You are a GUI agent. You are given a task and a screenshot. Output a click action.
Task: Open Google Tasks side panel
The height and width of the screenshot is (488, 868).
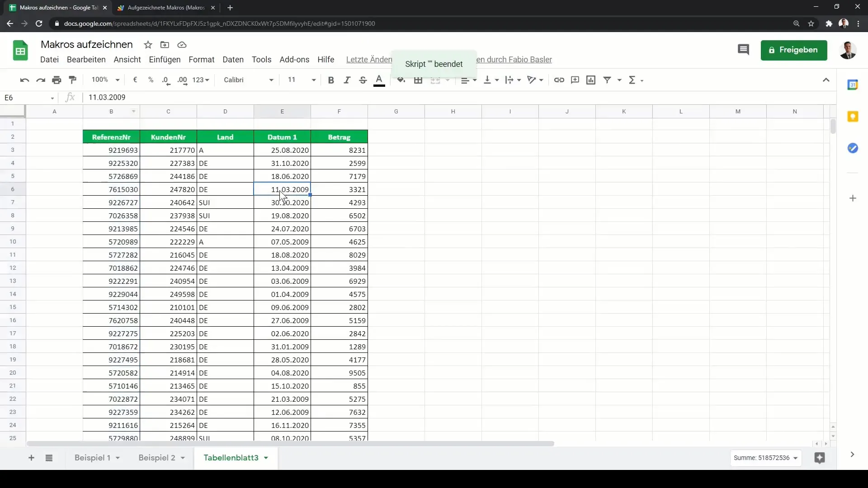pos(853,148)
